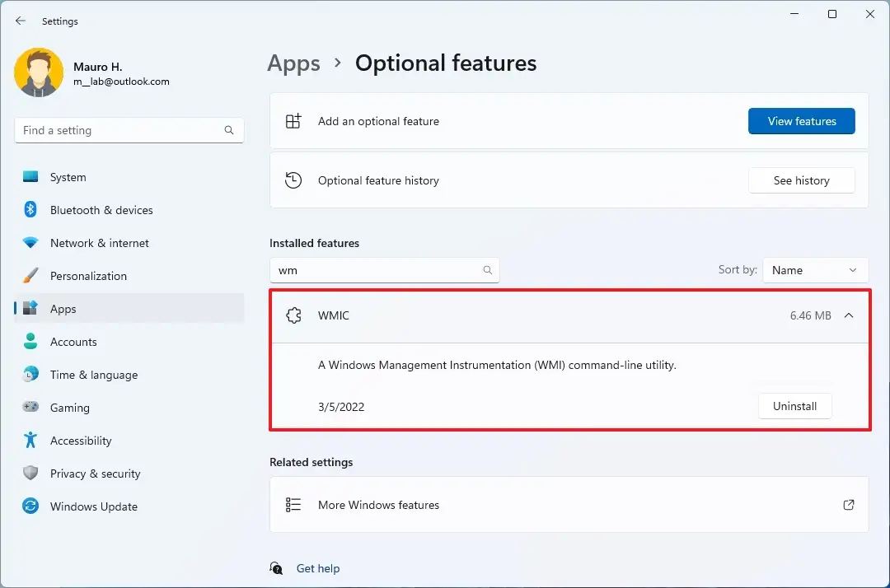Click the search magnifier in Find a setting
Image resolution: width=890 pixels, height=588 pixels.
coord(229,130)
